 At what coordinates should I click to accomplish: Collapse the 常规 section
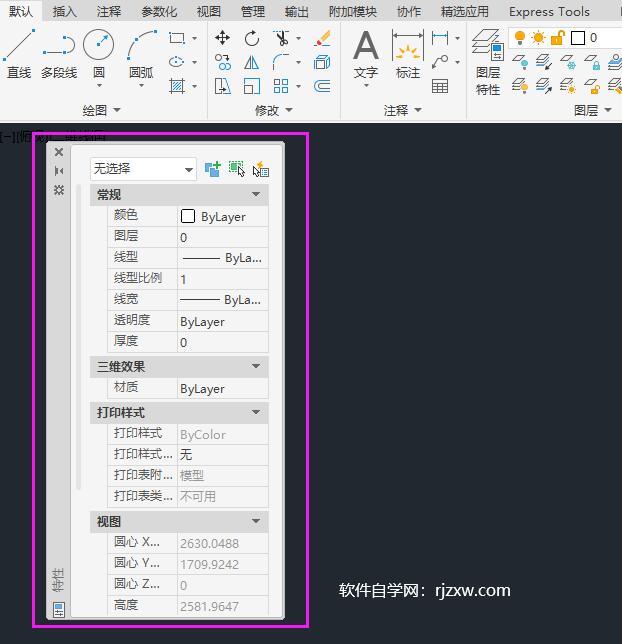coord(256,194)
